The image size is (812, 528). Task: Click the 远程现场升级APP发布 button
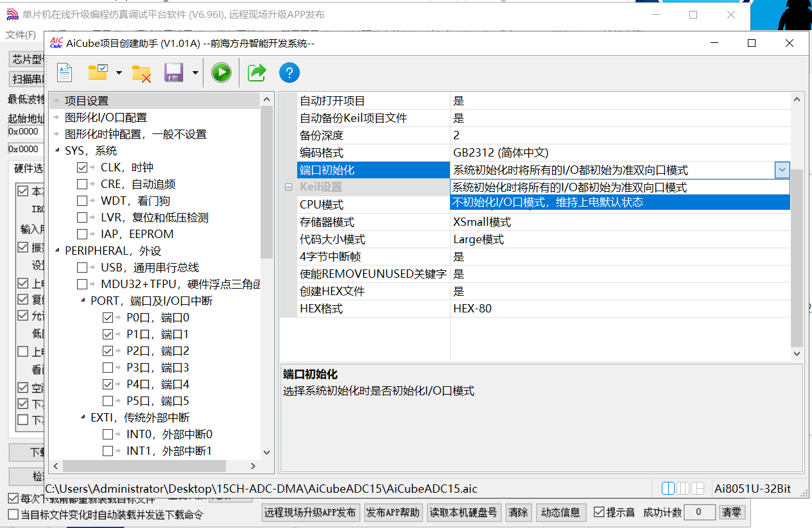point(310,512)
